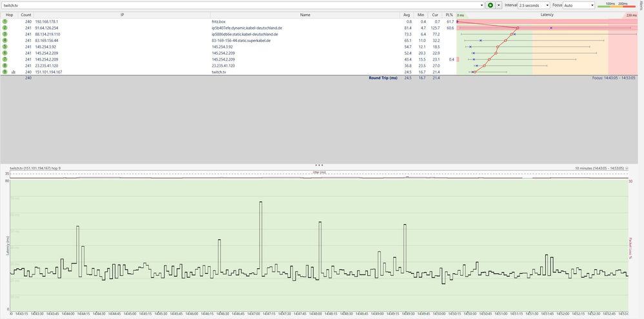Image resolution: width=644 pixels, height=319 pixels.
Task: Expand the Focus Auto dropdown
Action: click(x=579, y=5)
